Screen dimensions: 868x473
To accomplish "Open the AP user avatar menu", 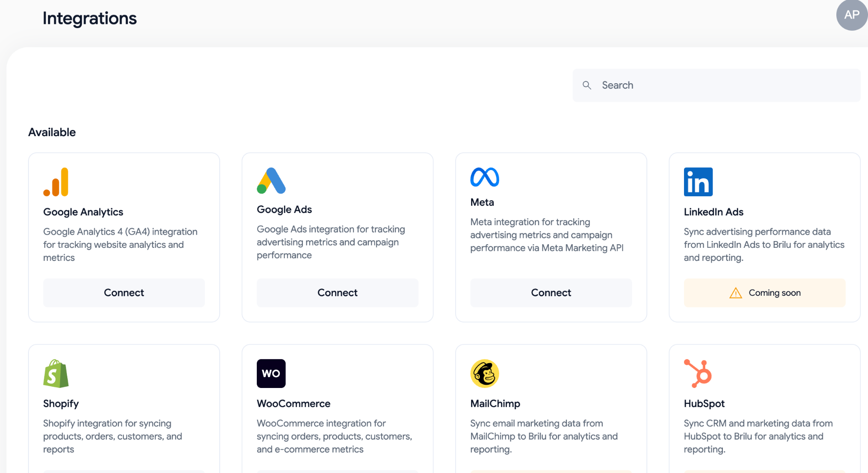I will coord(852,15).
